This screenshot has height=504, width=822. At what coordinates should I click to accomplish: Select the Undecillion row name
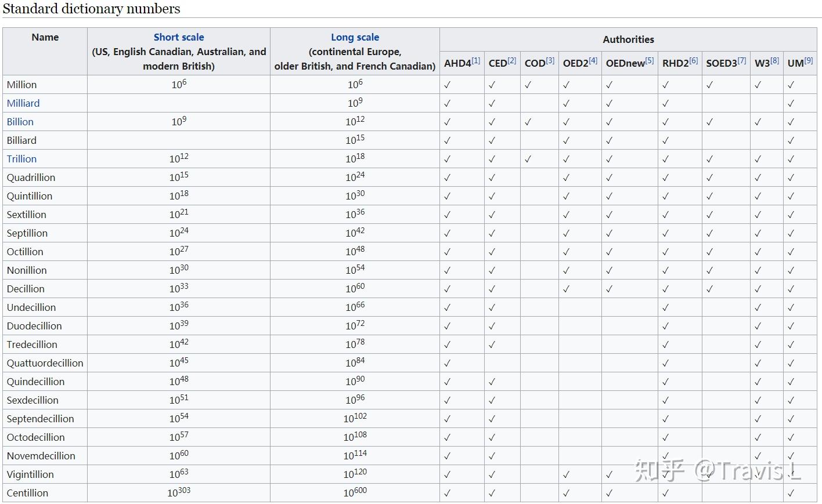pos(31,307)
